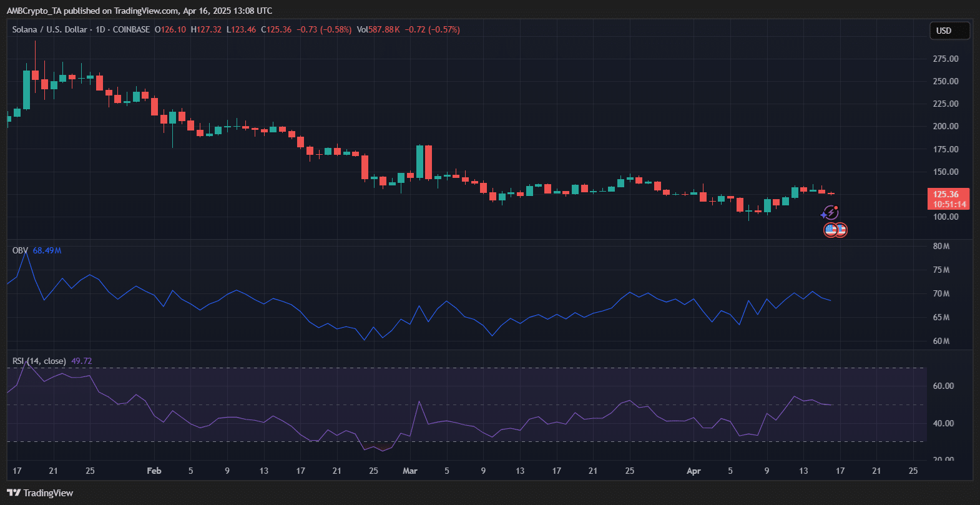Click the TradingView logo at bottom left
This screenshot has height=505, width=980.
click(40, 493)
